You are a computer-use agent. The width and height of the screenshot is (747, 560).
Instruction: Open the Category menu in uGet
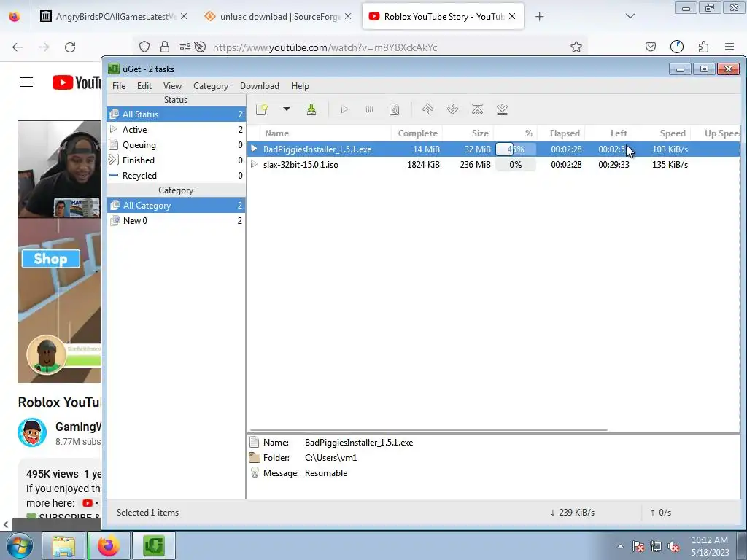(x=211, y=86)
